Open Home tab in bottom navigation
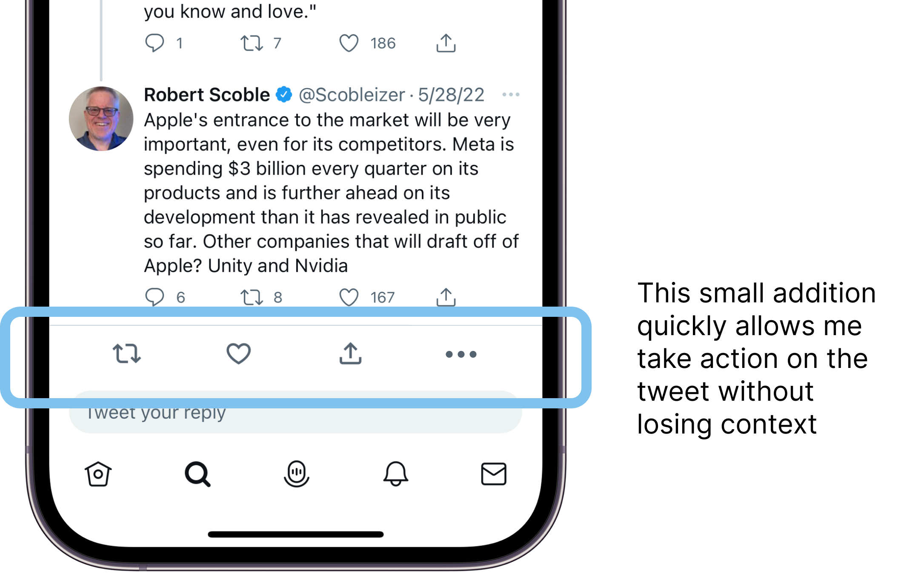The image size is (924, 580). pyautogui.click(x=98, y=474)
